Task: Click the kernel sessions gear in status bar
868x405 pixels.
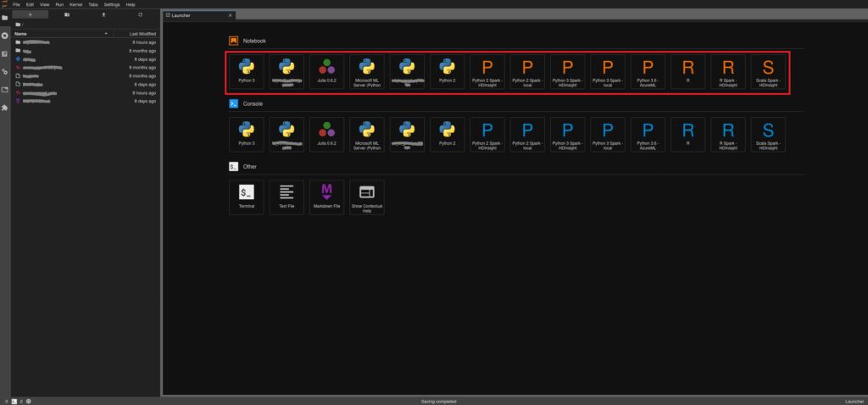Action: pos(28,401)
